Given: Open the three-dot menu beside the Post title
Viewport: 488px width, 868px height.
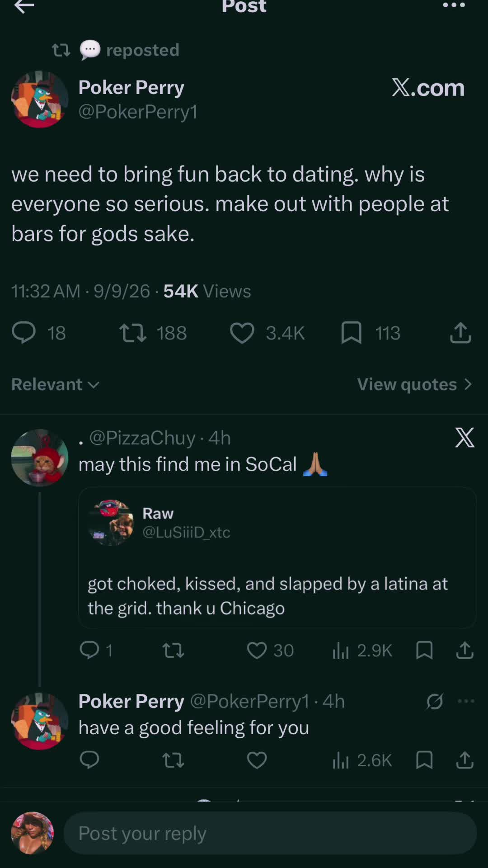Looking at the screenshot, I should coord(454,5).
